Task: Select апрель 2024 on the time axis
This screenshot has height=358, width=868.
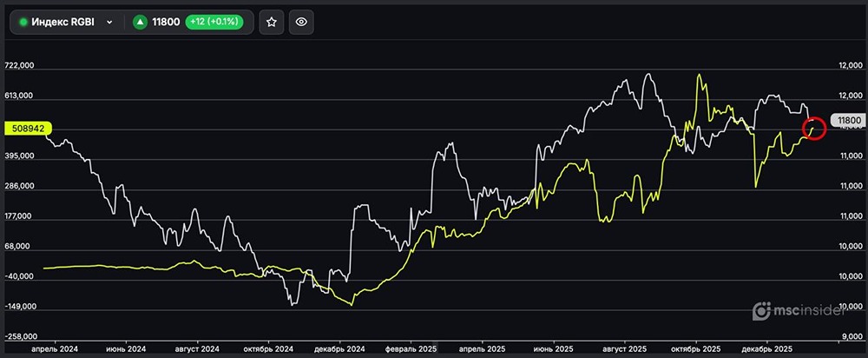Action: (54, 347)
